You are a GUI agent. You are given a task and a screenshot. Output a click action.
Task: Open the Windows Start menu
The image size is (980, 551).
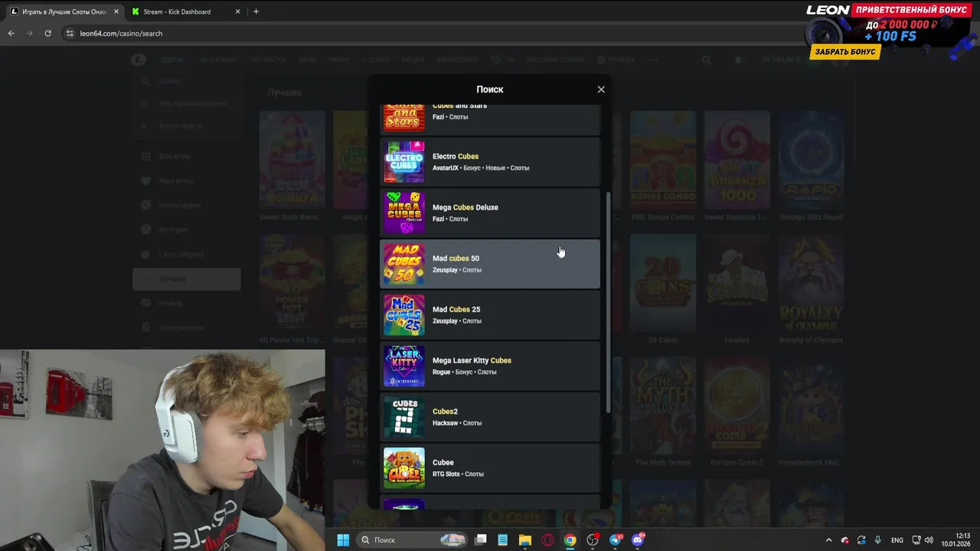pyautogui.click(x=343, y=540)
